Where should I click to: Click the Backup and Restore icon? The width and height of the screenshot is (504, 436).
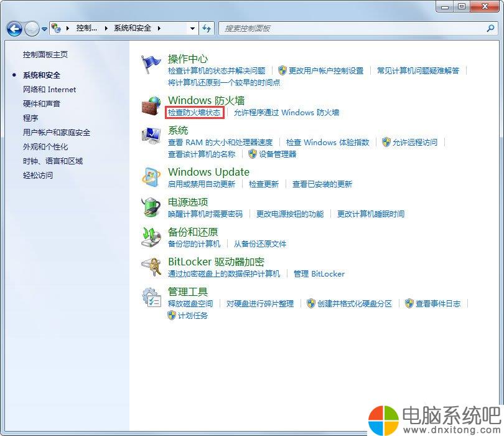(151, 237)
